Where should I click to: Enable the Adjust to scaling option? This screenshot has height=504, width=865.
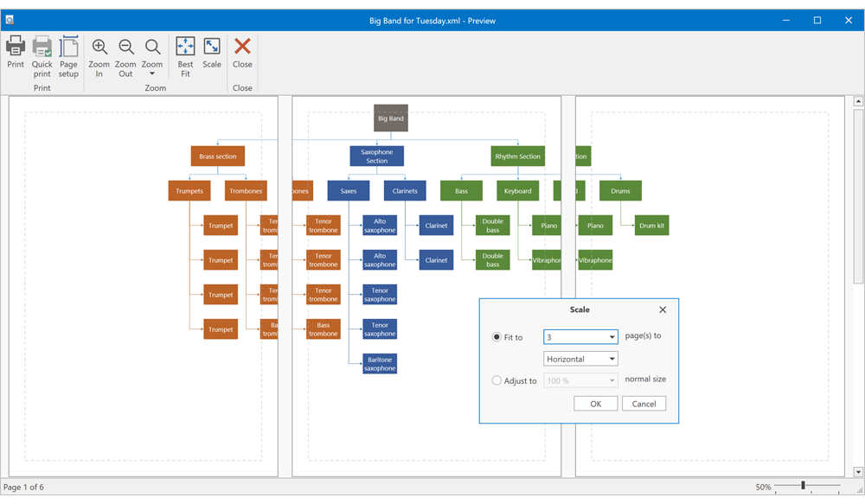coord(497,380)
